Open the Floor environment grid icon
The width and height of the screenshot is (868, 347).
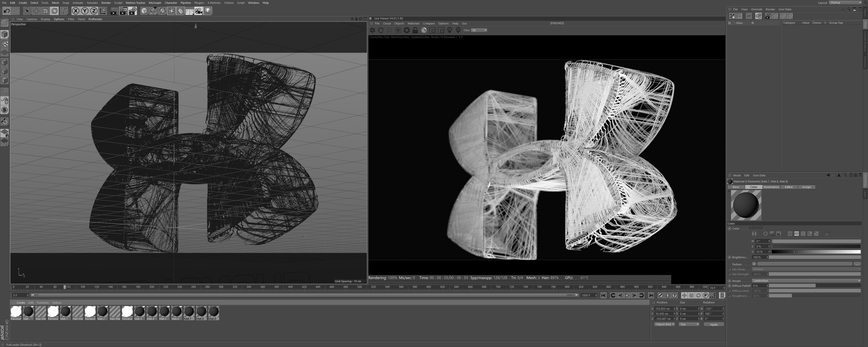tap(190, 11)
